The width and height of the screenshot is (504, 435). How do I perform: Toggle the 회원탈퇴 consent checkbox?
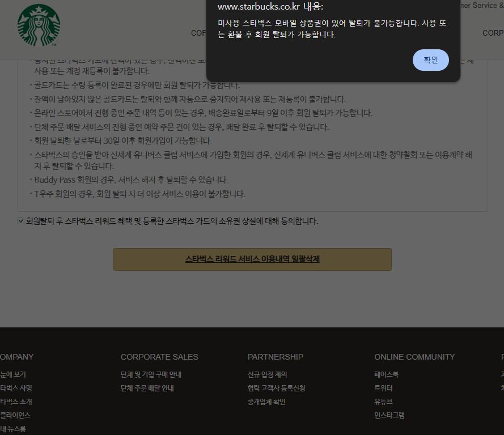tap(21, 221)
